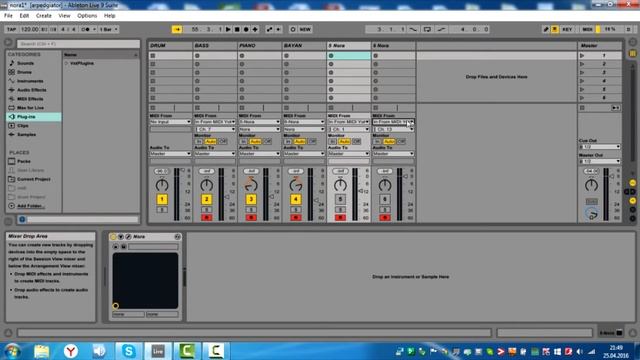
Task: Open Skype from the taskbar
Action: coord(129,351)
